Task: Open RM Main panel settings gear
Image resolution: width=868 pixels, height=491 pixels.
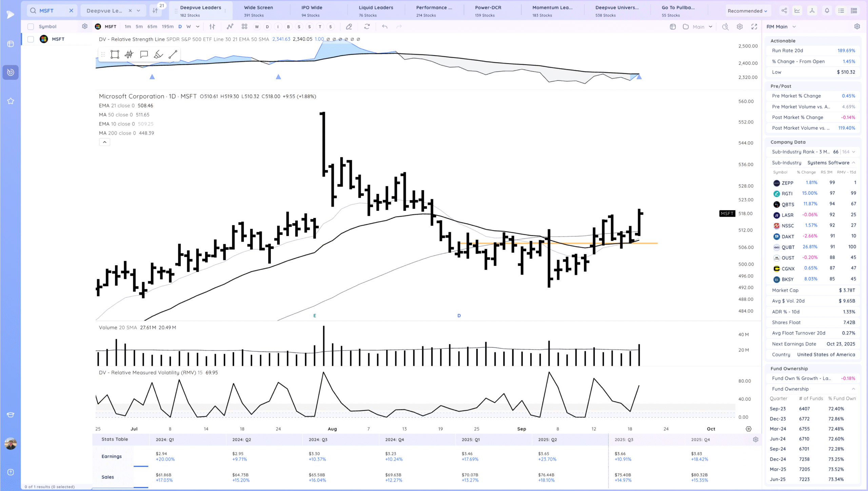Action: (857, 26)
